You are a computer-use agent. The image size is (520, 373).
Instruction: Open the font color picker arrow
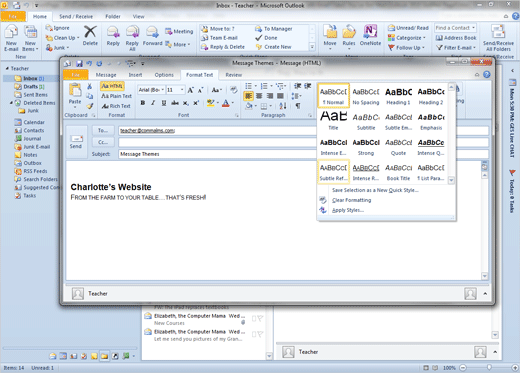(233, 103)
